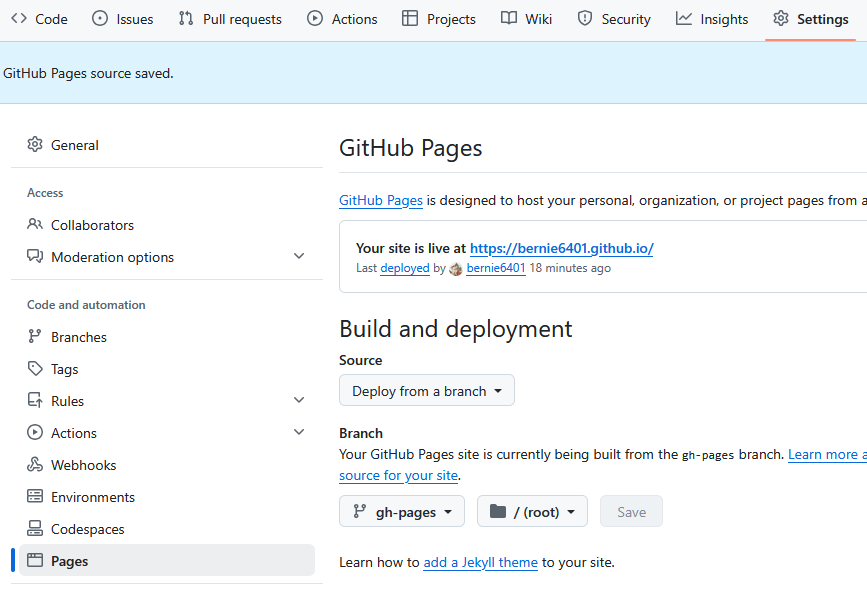Click the Security shield icon

click(x=584, y=18)
